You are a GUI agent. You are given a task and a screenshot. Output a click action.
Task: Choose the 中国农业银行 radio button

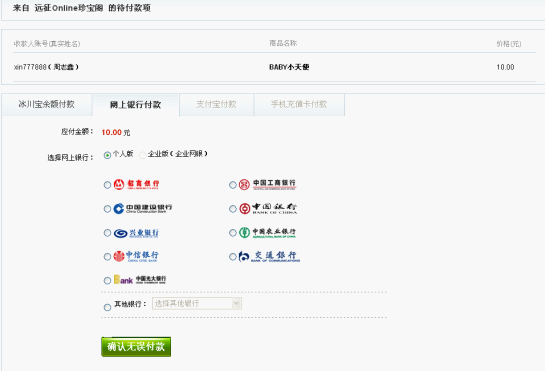click(x=233, y=233)
